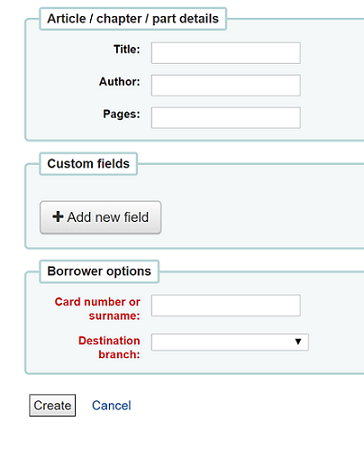Click the Borrower options legend
This screenshot has width=364, height=449.
point(99,271)
